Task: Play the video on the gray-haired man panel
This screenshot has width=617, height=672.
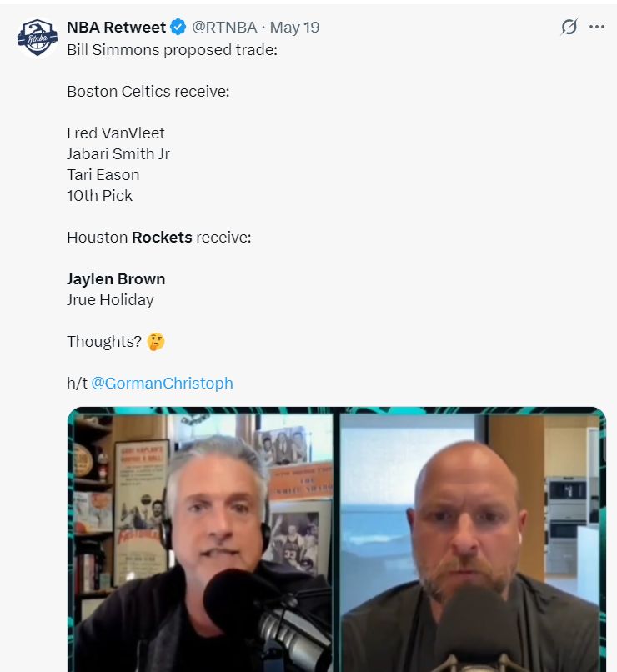Action: pos(204,543)
